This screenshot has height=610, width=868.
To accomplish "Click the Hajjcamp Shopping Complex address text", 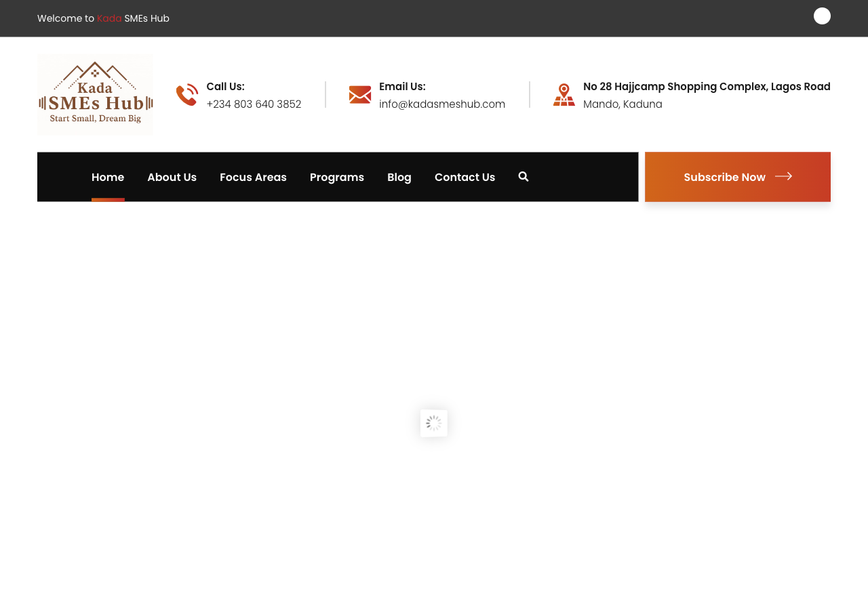I will coord(707,87).
